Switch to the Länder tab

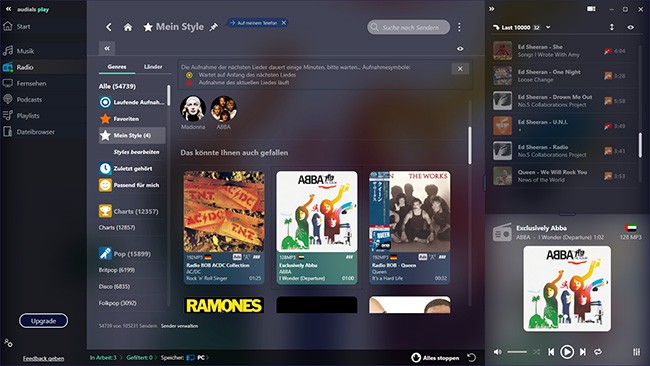point(153,67)
